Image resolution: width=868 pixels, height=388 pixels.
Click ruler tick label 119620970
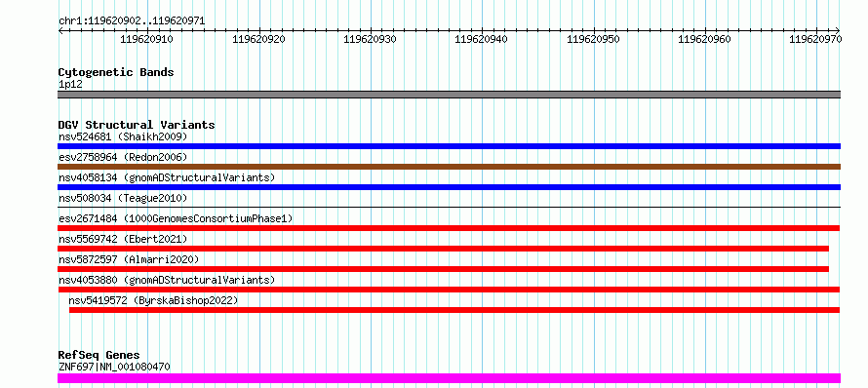coord(815,39)
